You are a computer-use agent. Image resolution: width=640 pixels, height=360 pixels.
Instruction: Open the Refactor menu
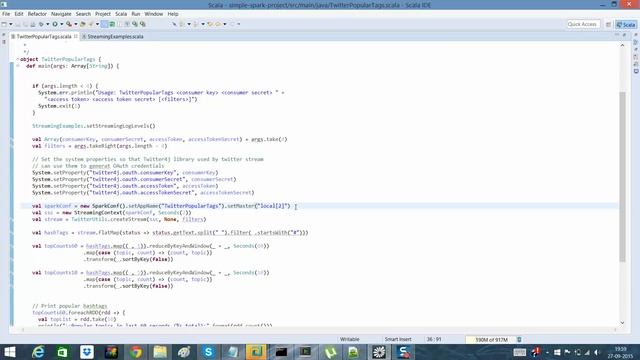tap(37, 14)
